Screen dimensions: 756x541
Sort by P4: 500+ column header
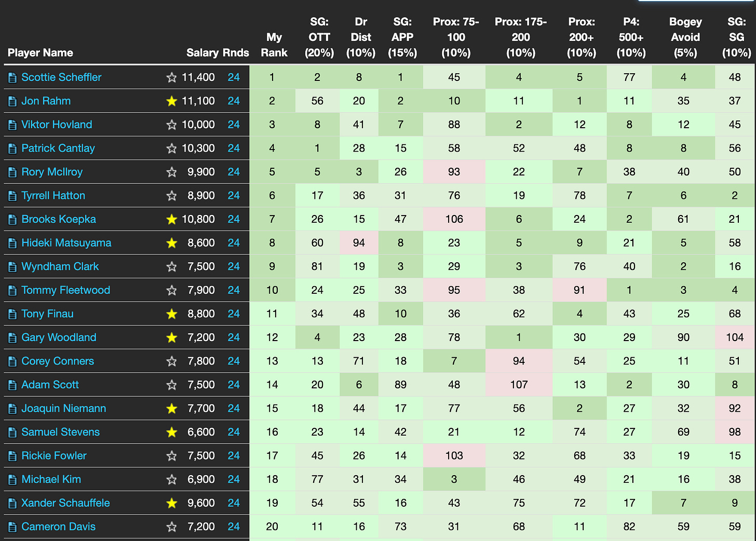631,37
